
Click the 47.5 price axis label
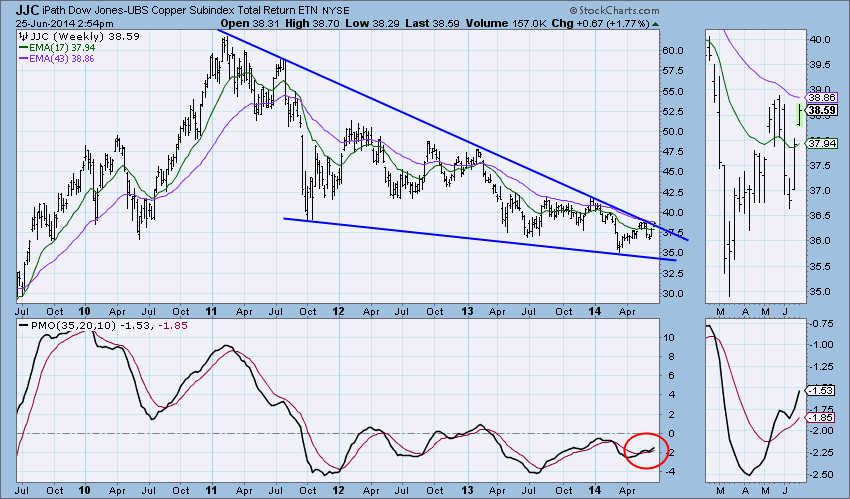673,152
